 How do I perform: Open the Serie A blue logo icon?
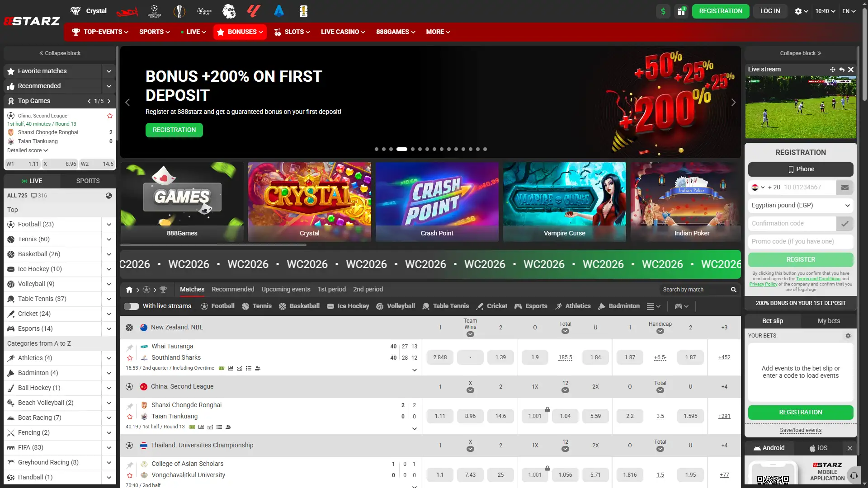[279, 11]
